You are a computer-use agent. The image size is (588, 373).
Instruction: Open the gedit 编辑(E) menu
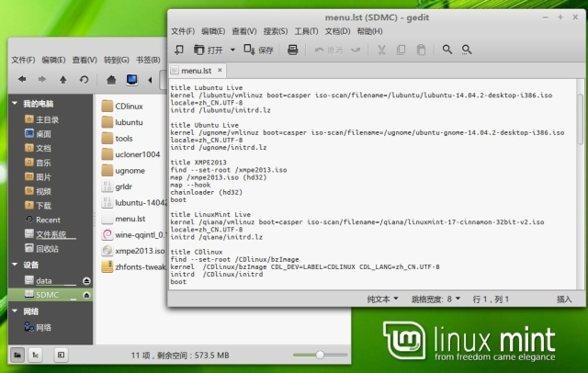click(213, 31)
